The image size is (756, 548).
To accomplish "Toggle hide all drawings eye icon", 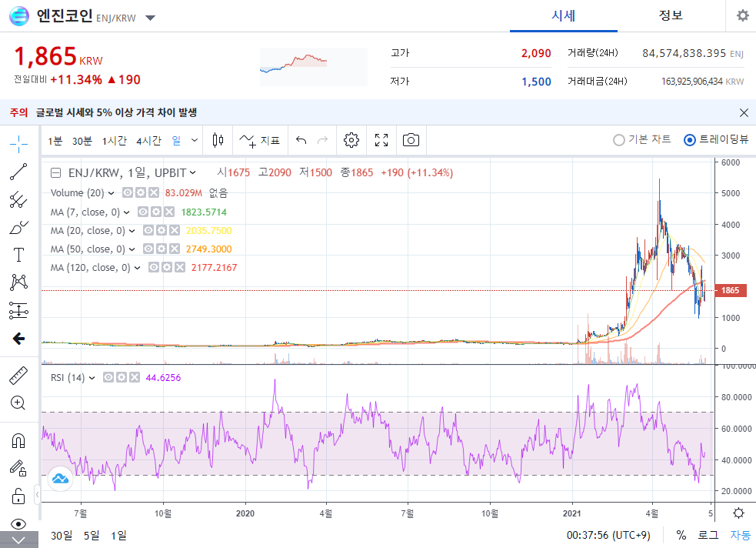I will tap(18, 524).
